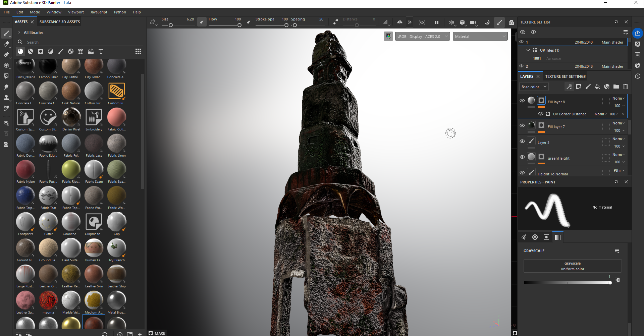
Task: Open the sRGB Display ACES color profile dropdown
Action: pyautogui.click(x=422, y=37)
